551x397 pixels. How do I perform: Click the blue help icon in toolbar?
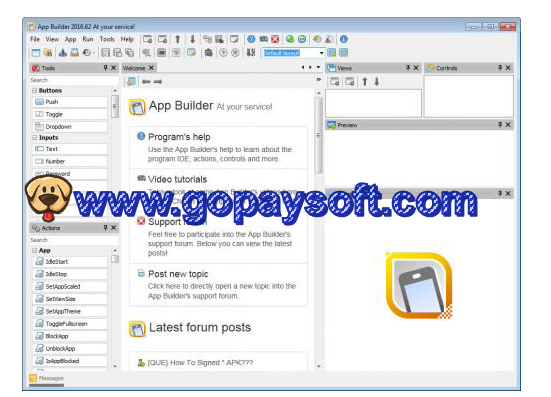251,39
